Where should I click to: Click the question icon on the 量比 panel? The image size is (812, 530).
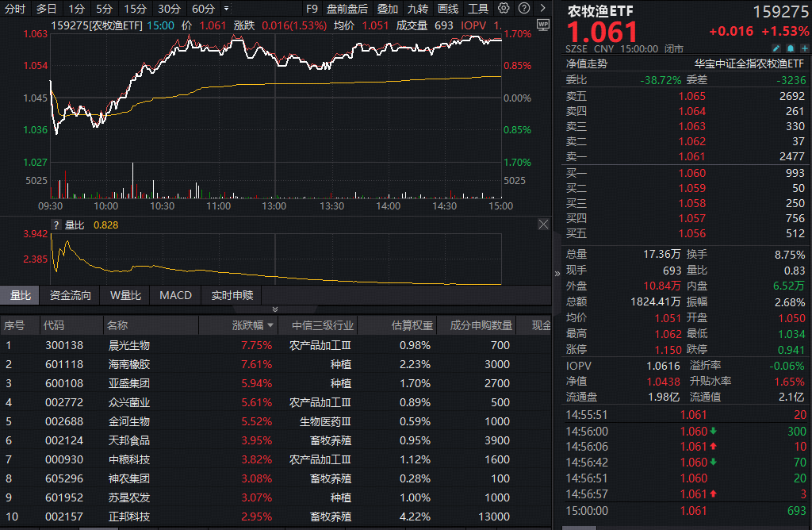[55, 225]
